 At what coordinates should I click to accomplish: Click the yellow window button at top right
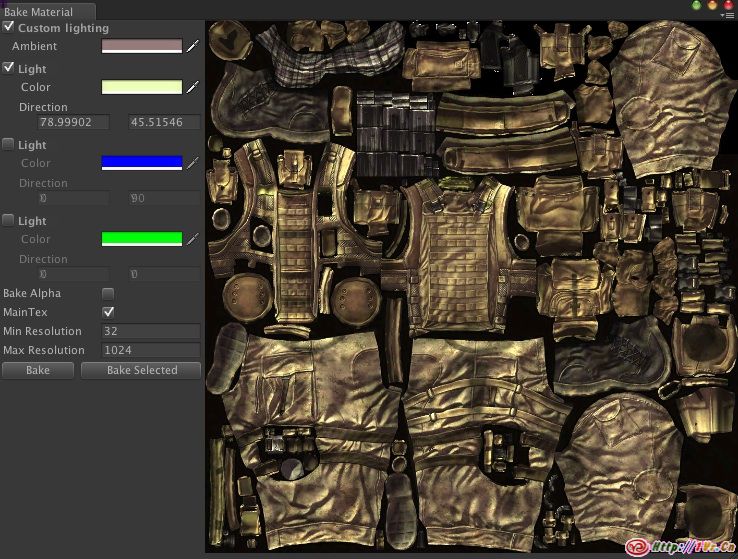712,5
